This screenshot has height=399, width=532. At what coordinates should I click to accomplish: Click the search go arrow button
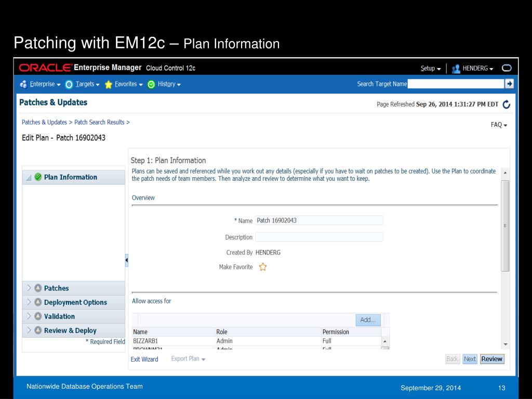click(x=509, y=84)
